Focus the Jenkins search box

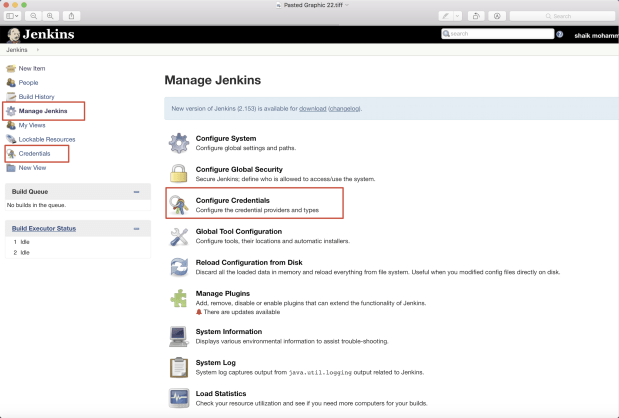pyautogui.click(x=498, y=34)
